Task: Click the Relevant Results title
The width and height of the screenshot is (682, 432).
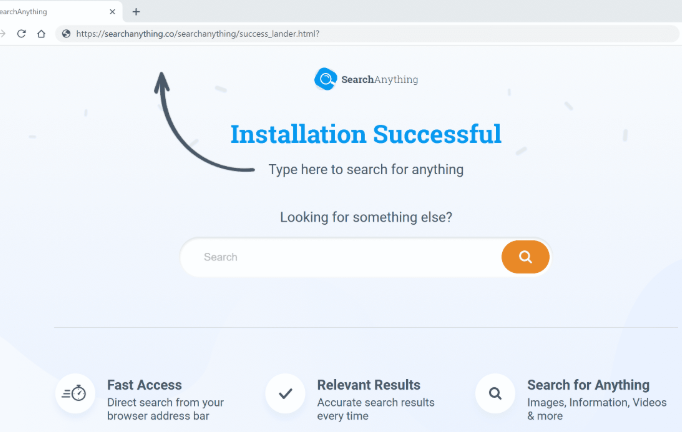Action: (x=368, y=385)
